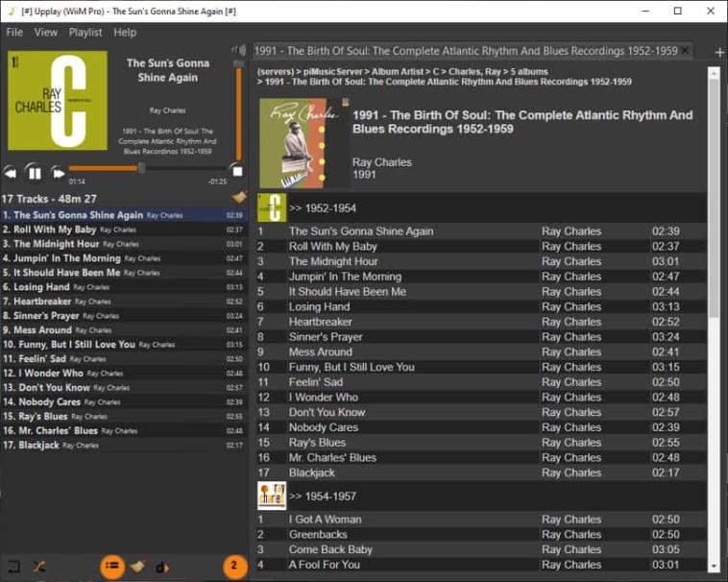The height and width of the screenshot is (582, 728).
Task: Go to 'C' in the breadcrumb path
Action: [x=435, y=72]
